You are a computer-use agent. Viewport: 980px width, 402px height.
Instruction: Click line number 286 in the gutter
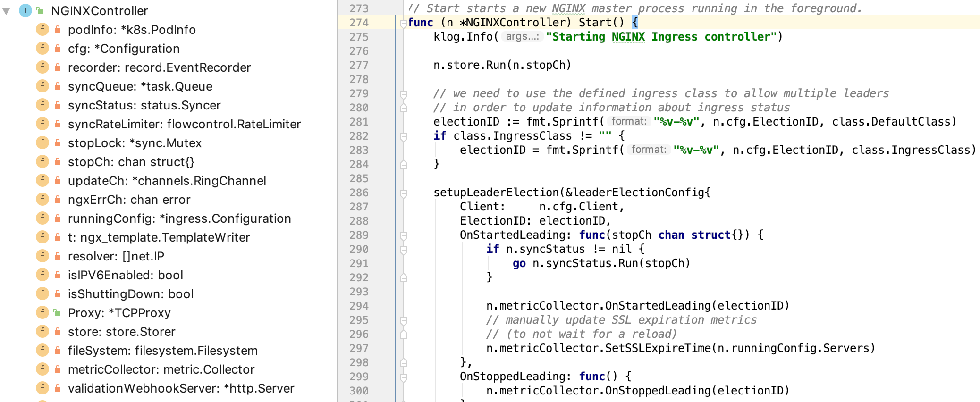(359, 193)
